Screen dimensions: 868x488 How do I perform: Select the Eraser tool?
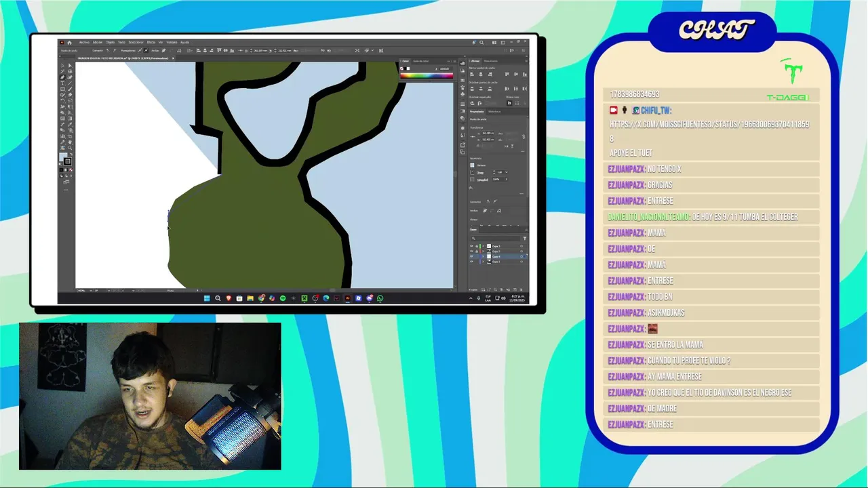tap(70, 94)
